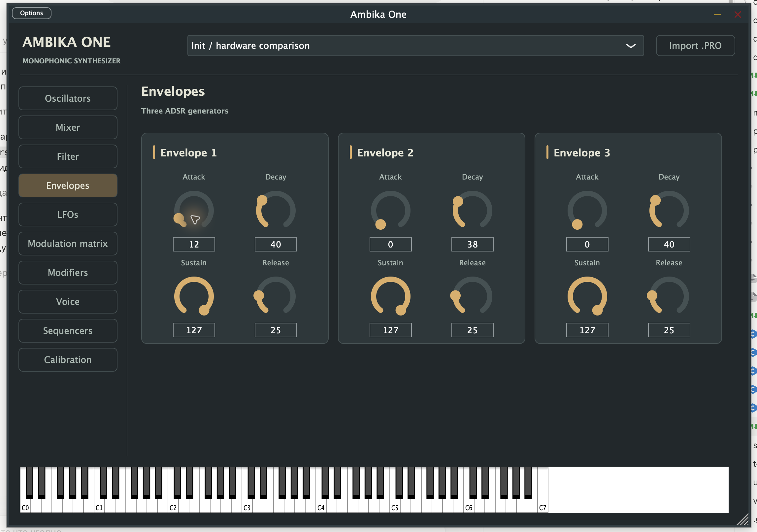The height and width of the screenshot is (532, 757).
Task: Click Envelope 1 Attack value field showing 12
Action: click(194, 244)
